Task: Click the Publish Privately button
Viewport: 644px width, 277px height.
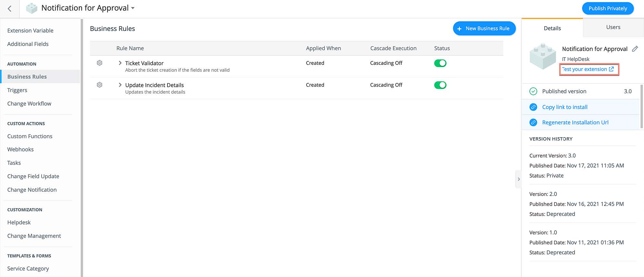Action: pos(608,8)
